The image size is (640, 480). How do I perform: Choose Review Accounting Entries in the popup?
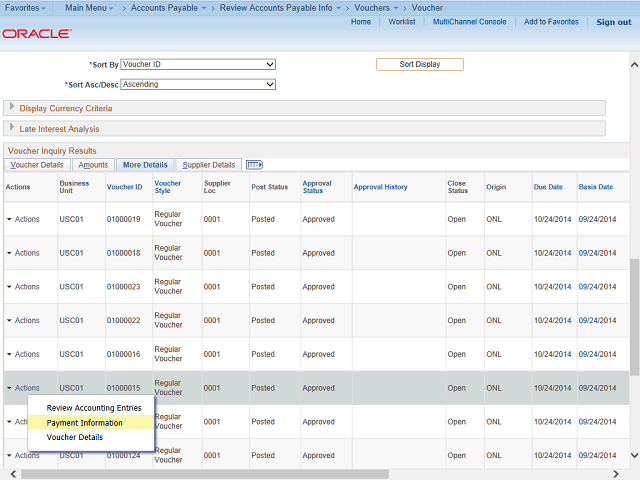[94, 408]
